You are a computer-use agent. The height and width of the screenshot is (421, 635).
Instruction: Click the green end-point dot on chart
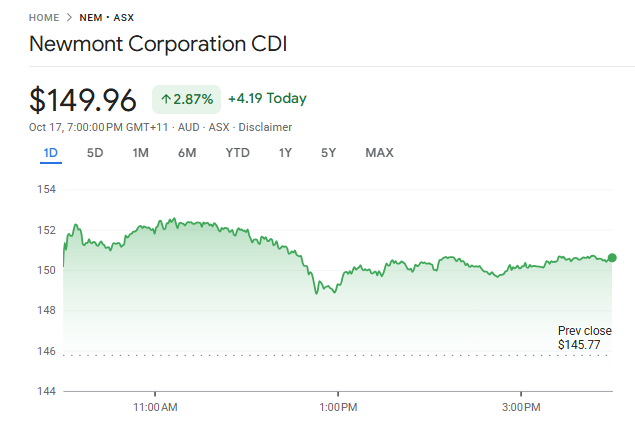612,258
